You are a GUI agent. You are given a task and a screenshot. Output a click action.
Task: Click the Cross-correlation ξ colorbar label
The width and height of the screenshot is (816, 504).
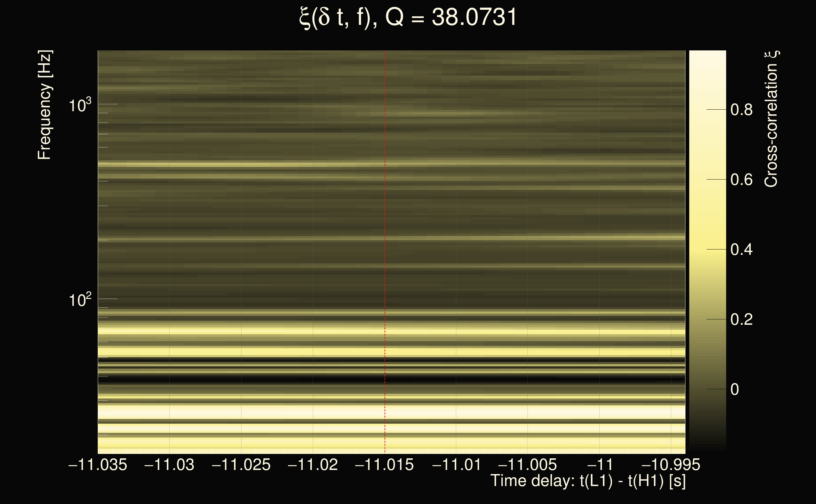(771, 119)
